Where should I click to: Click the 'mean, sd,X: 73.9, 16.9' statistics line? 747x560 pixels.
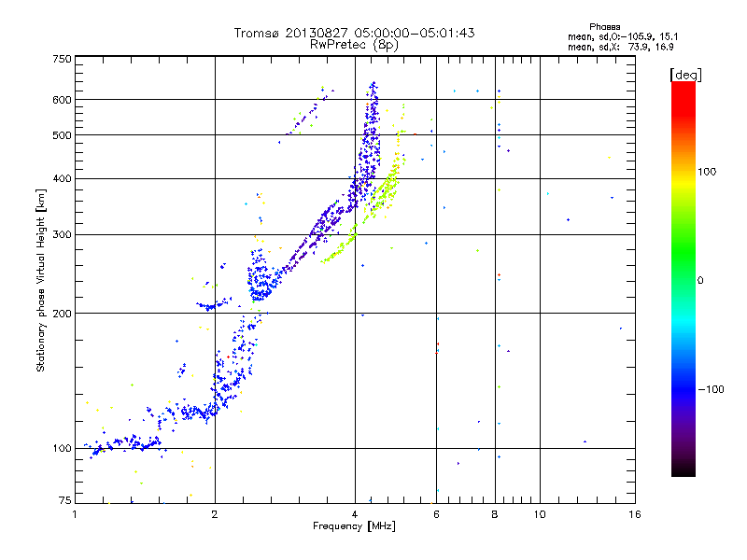621,47
